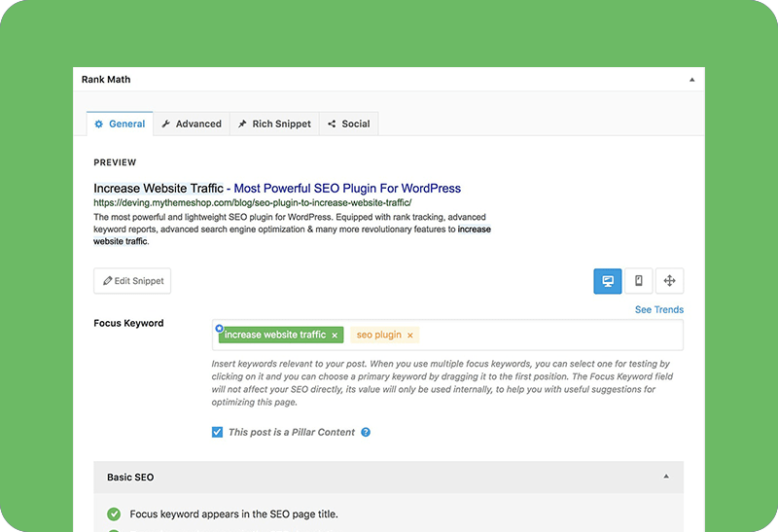Image resolution: width=778 pixels, height=532 pixels.
Task: Click the move/drag arrows preview icon
Action: [x=669, y=281]
